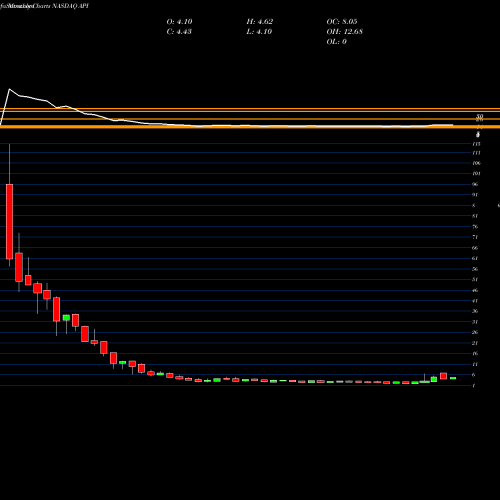
Task: Click the 81 price axis label
Action: 475,216
